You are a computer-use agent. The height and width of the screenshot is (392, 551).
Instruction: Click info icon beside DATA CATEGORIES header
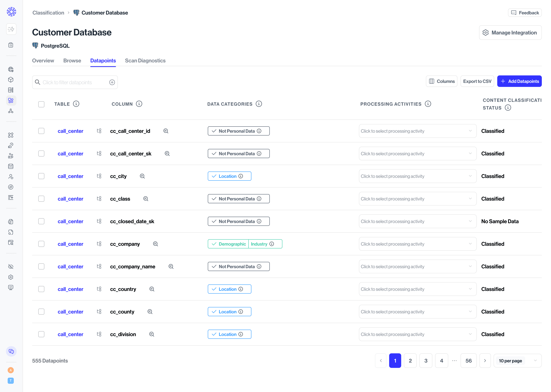pos(259,104)
